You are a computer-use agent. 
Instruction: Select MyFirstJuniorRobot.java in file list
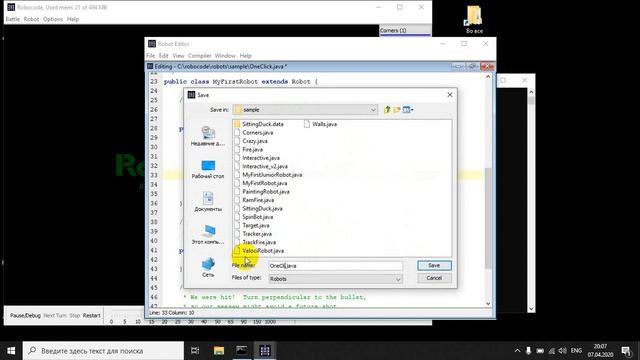(x=269, y=175)
